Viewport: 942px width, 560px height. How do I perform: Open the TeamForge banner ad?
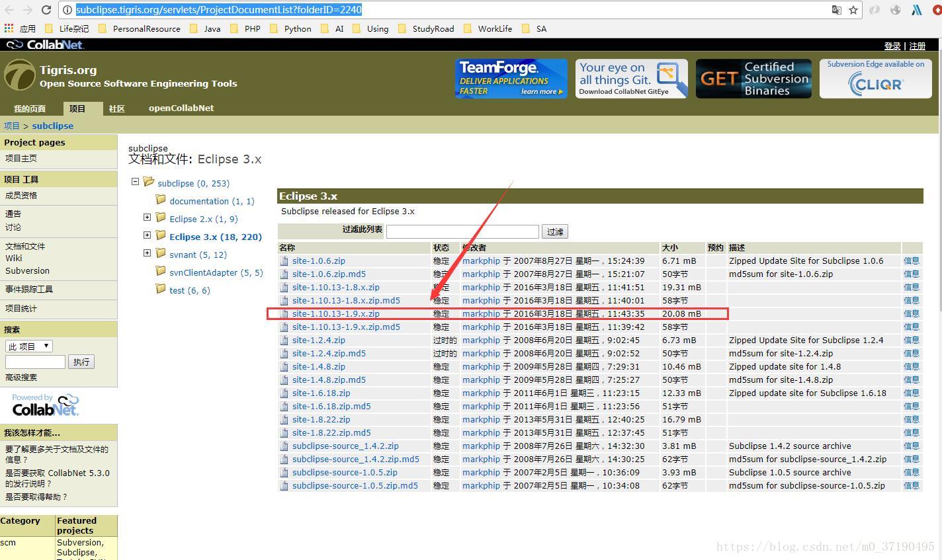511,79
